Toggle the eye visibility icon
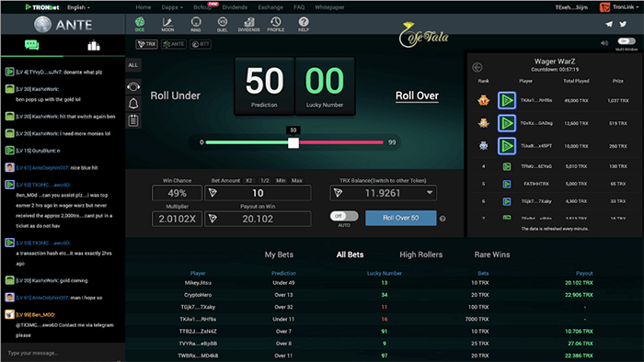The image size is (644, 362). point(133,86)
